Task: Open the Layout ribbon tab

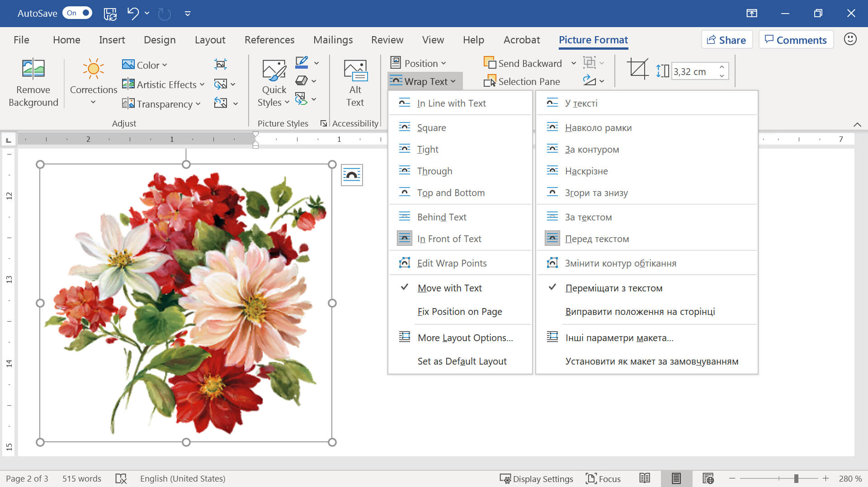Action: 210,40
